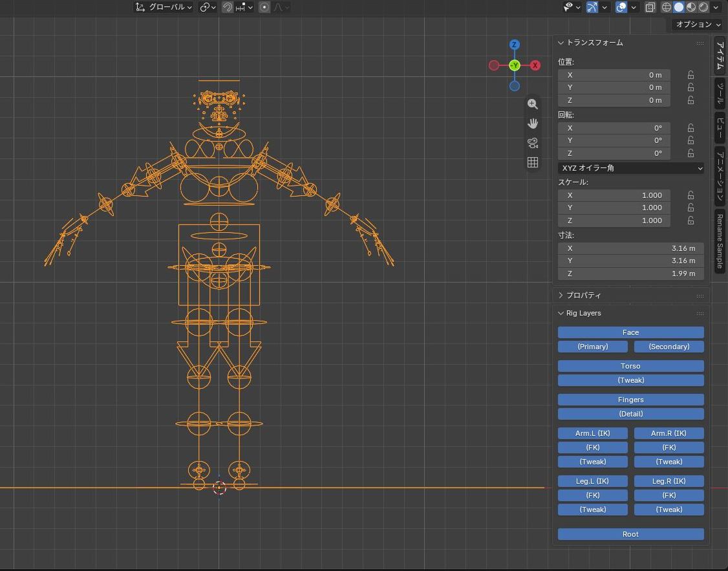Switch to solid viewport shading
The image size is (728, 571).
tap(679, 7)
